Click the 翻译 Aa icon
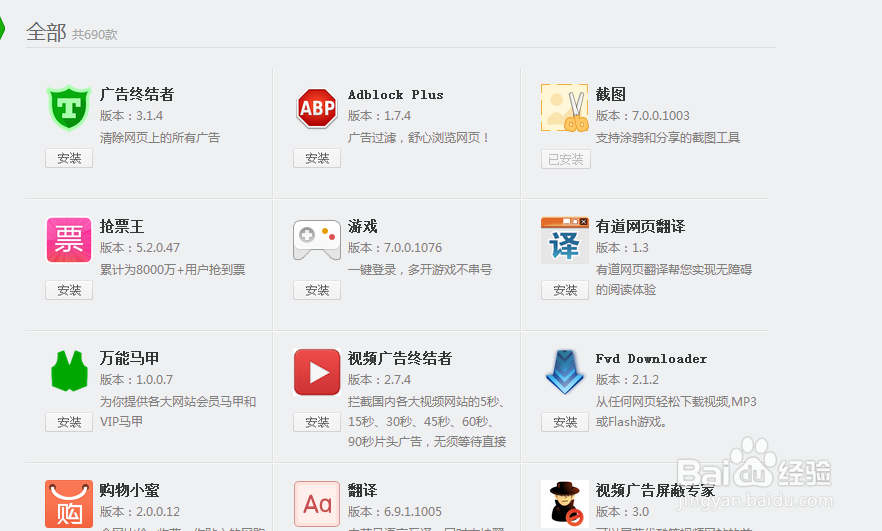 [x=317, y=504]
